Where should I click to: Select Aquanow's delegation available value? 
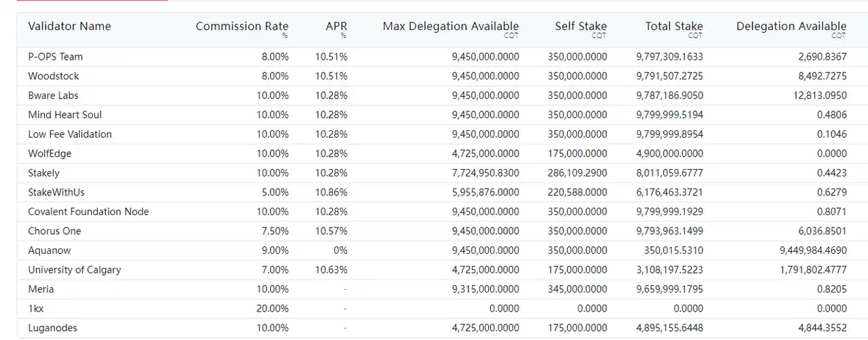click(x=813, y=250)
